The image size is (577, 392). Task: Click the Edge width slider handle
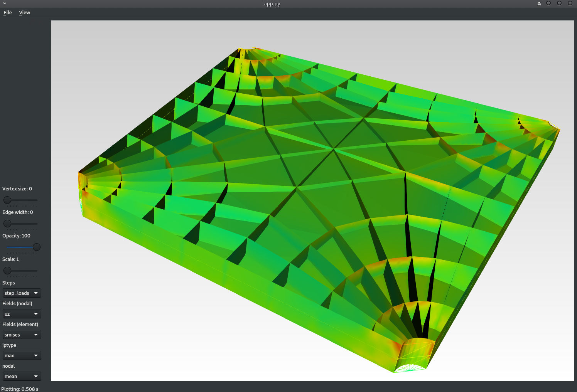click(x=7, y=224)
